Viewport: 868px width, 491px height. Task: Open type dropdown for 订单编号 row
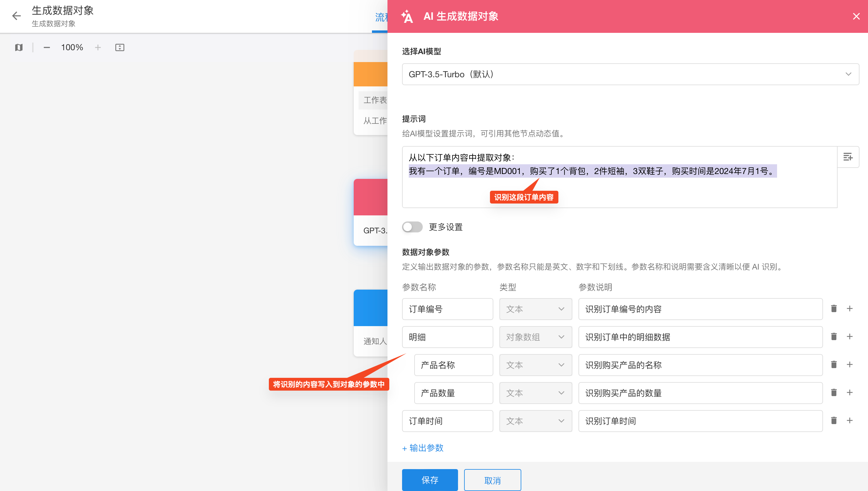[x=535, y=309]
